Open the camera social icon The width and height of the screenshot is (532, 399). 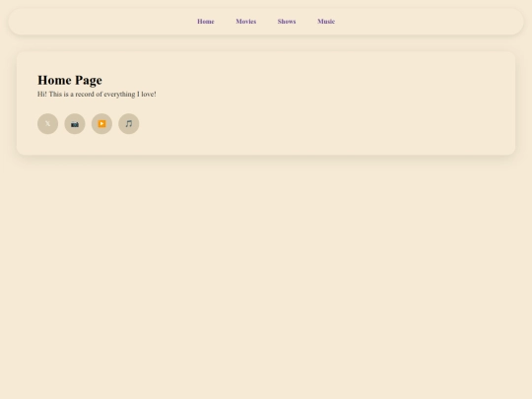75,124
